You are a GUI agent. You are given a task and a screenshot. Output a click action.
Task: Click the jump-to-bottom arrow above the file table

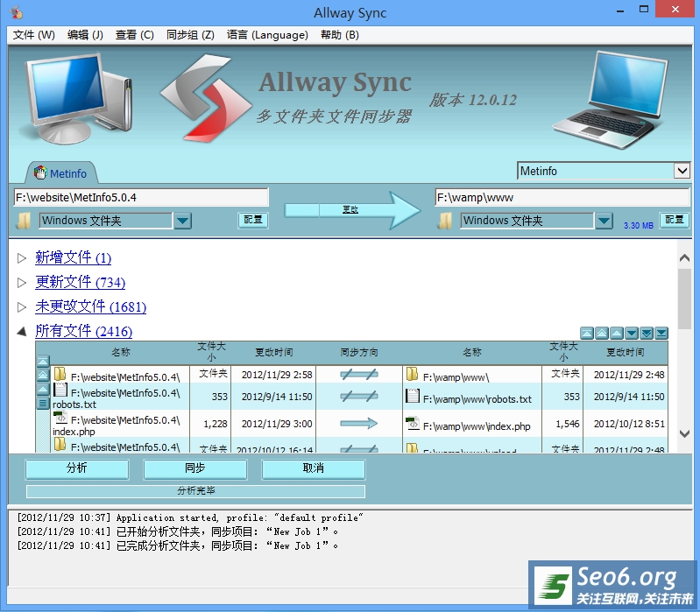(661, 333)
